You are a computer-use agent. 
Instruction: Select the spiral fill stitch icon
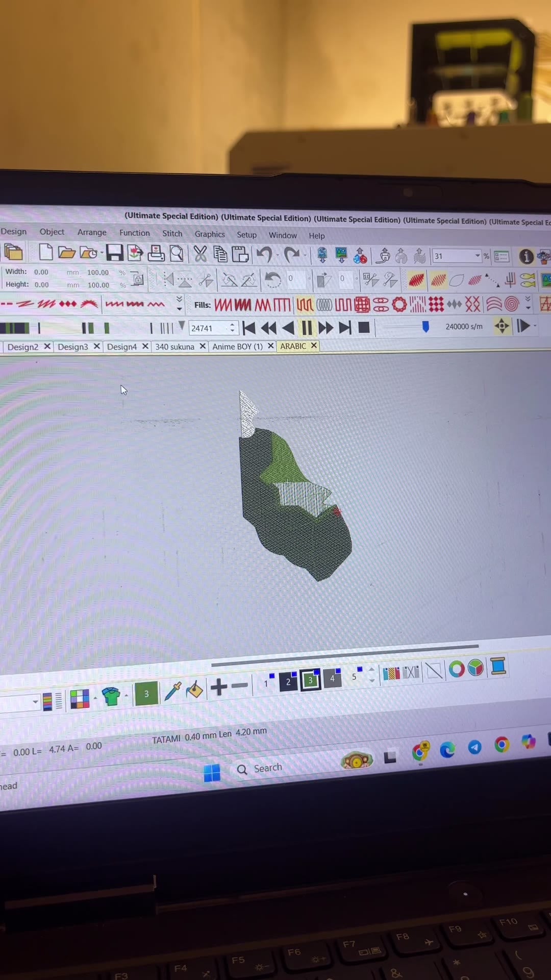pos(512,304)
